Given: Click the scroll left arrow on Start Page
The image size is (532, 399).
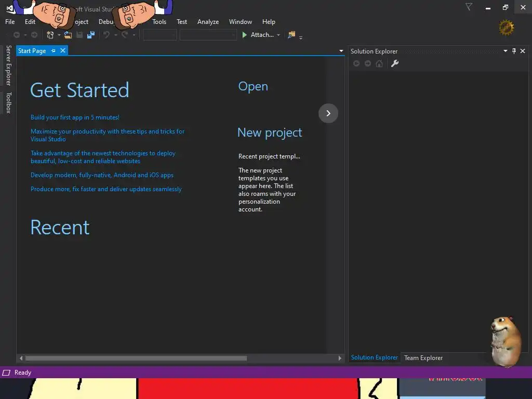Looking at the screenshot, I should tap(21, 358).
